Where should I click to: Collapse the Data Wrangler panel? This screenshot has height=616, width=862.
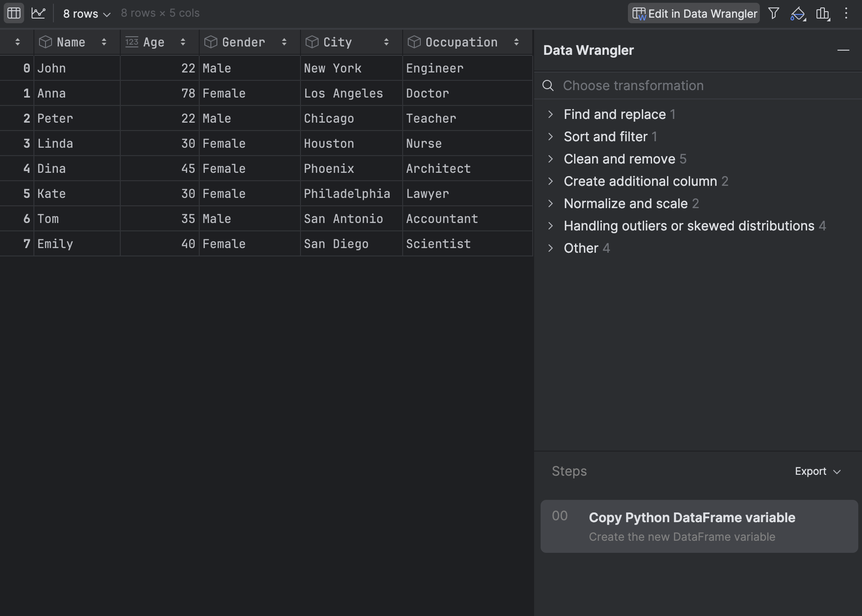tap(844, 50)
